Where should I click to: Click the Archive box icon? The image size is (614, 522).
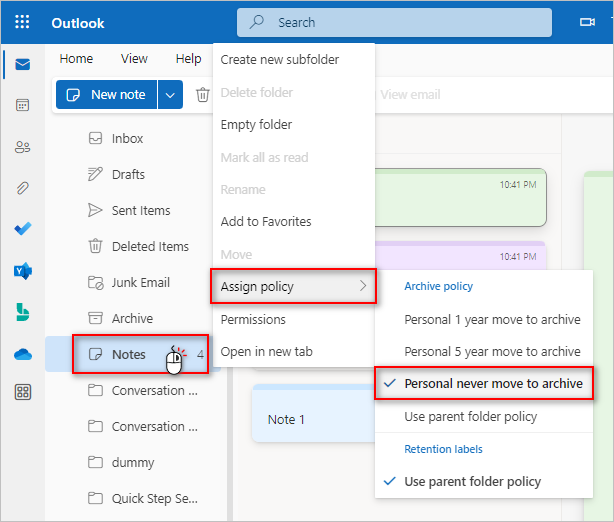coord(95,318)
